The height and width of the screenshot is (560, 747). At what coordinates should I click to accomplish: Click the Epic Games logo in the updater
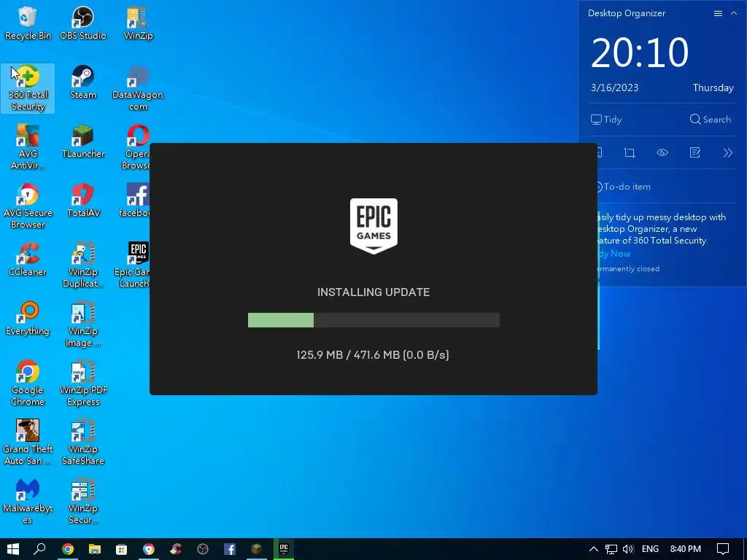tap(373, 226)
